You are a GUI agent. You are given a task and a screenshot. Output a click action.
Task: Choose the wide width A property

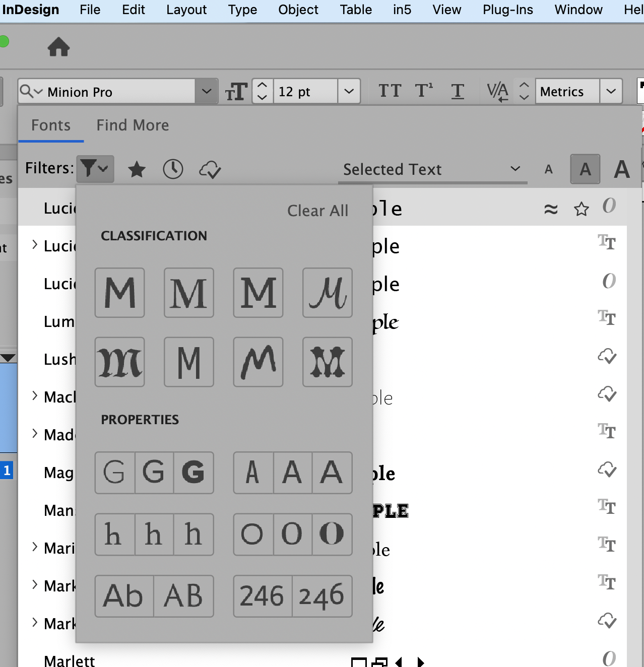coord(332,473)
